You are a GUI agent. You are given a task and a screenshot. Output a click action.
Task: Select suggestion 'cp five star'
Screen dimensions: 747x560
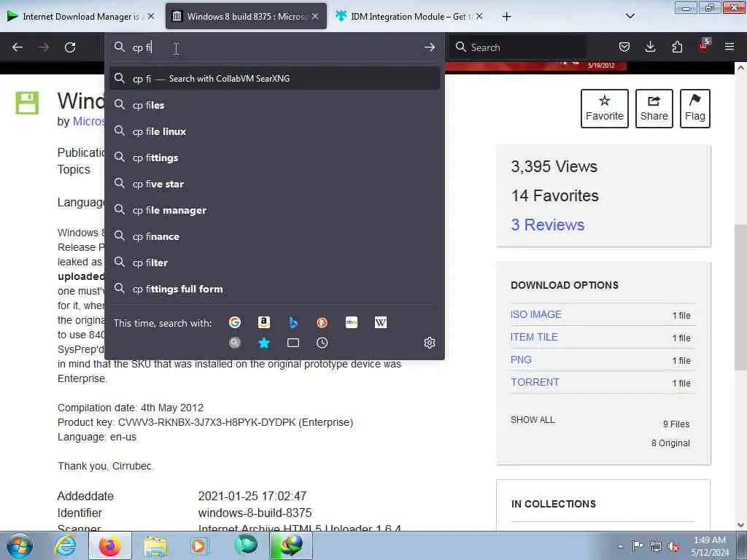coord(274,184)
